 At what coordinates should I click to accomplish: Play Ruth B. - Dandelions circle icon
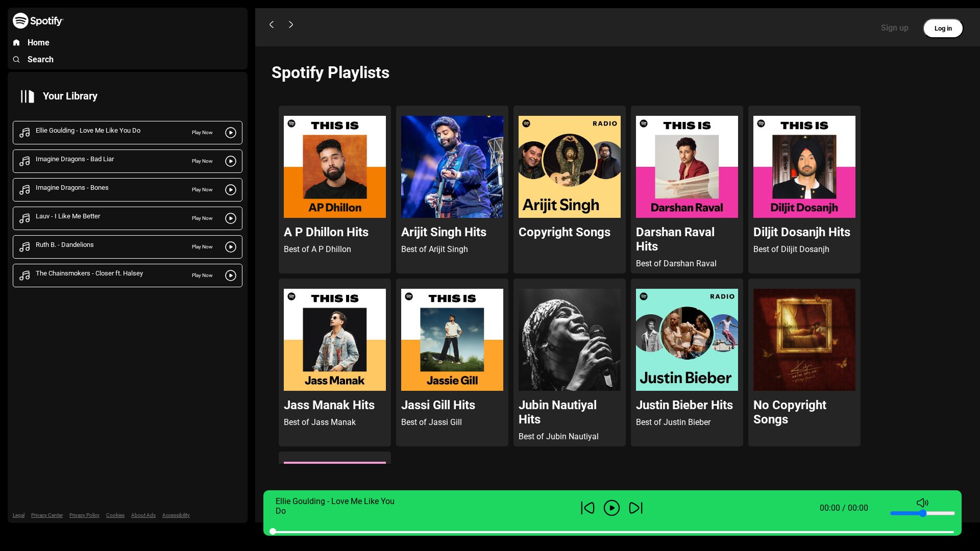click(x=231, y=247)
